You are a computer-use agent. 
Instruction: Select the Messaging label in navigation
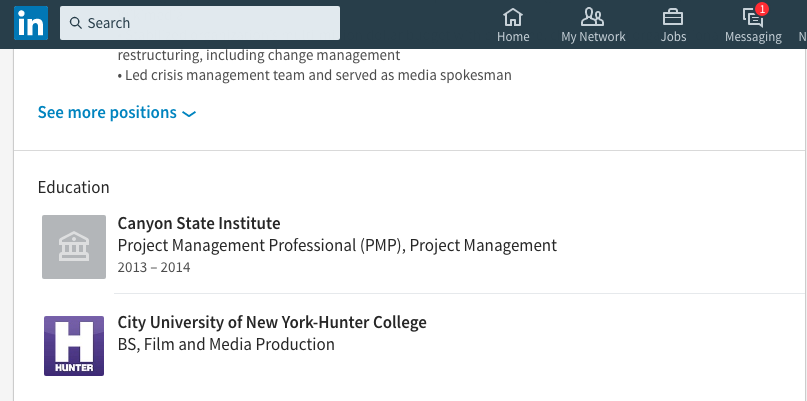pyautogui.click(x=753, y=37)
